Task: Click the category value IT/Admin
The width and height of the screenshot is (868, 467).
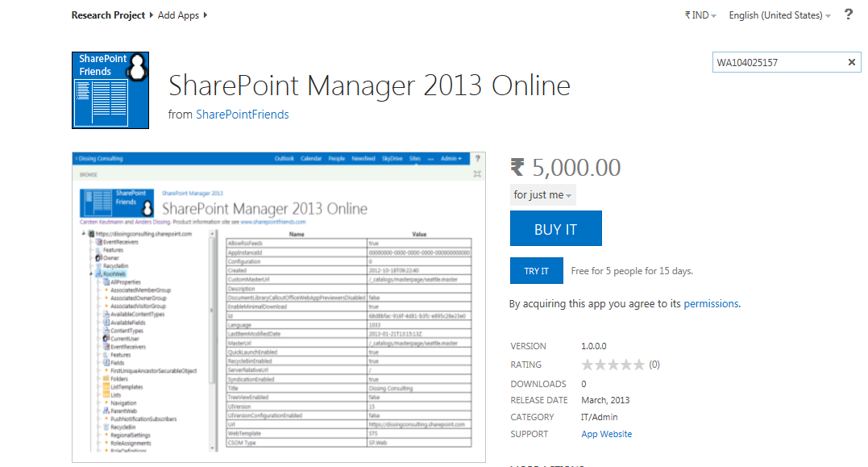Action: (x=599, y=416)
